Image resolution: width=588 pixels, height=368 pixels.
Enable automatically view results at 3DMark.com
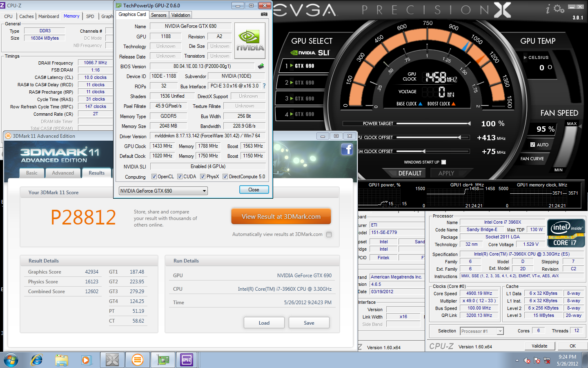(329, 234)
